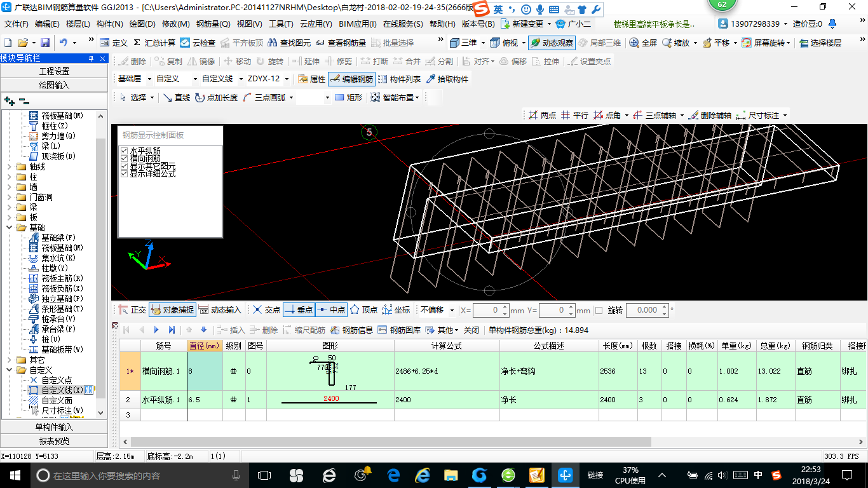Click 查看钢筋量 view rebar quantity
Image resolution: width=868 pixels, height=488 pixels.
pyautogui.click(x=341, y=43)
